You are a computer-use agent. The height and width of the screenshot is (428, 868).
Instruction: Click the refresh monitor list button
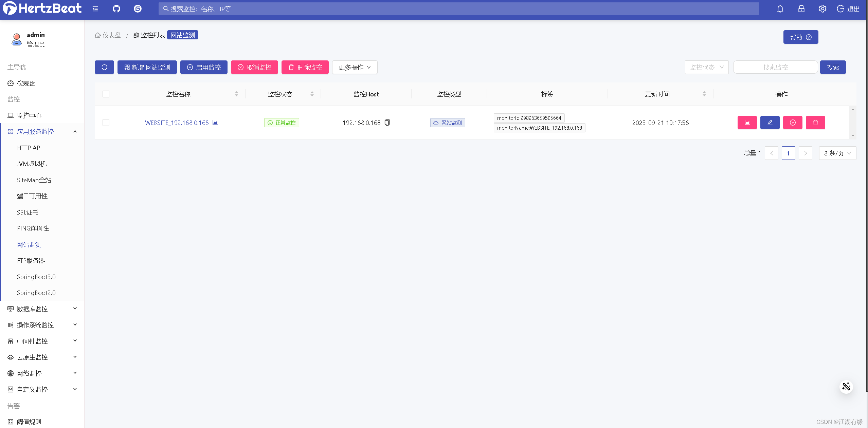(104, 67)
